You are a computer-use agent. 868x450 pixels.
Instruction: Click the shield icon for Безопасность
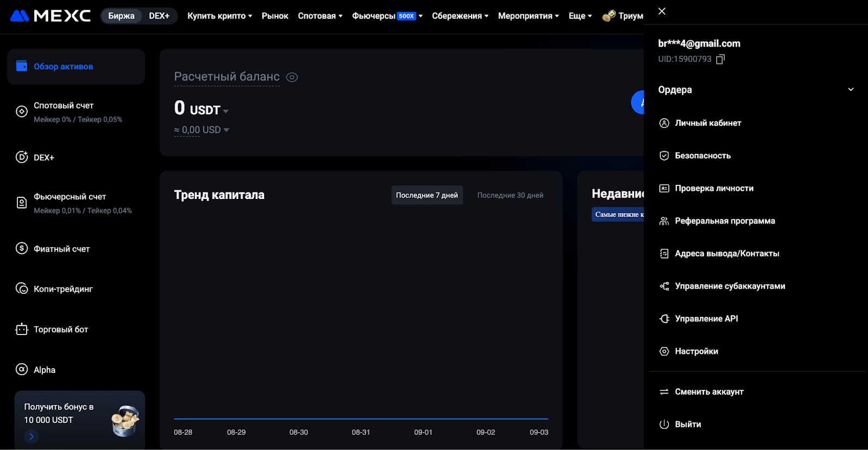click(x=664, y=156)
